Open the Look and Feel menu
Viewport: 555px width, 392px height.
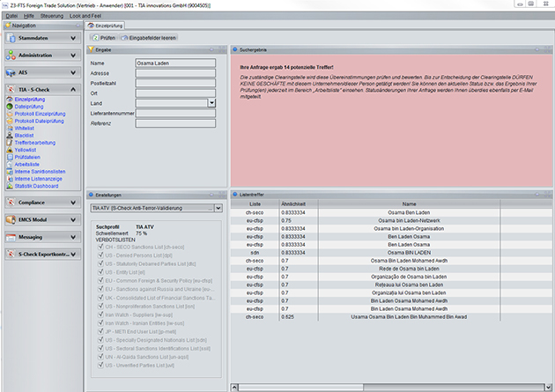90,17
